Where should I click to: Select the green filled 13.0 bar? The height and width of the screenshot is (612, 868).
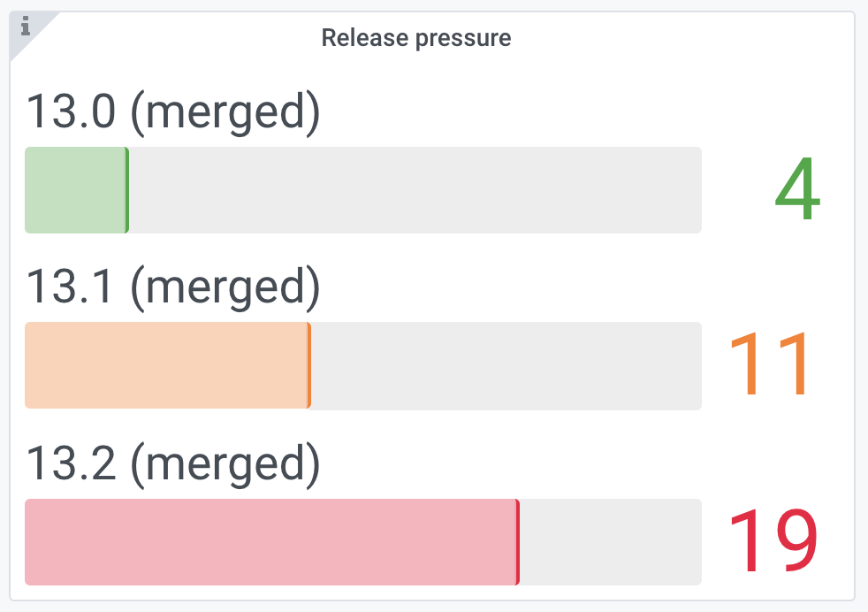pos(77,190)
